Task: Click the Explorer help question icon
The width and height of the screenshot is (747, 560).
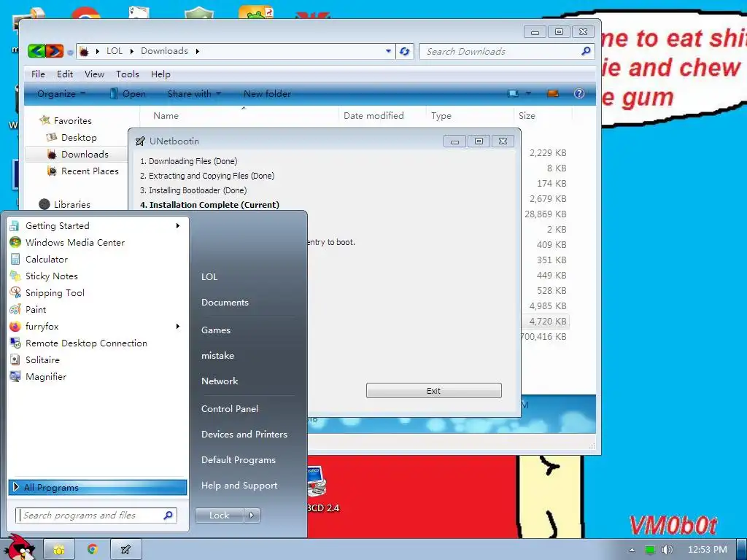Action: coord(578,93)
